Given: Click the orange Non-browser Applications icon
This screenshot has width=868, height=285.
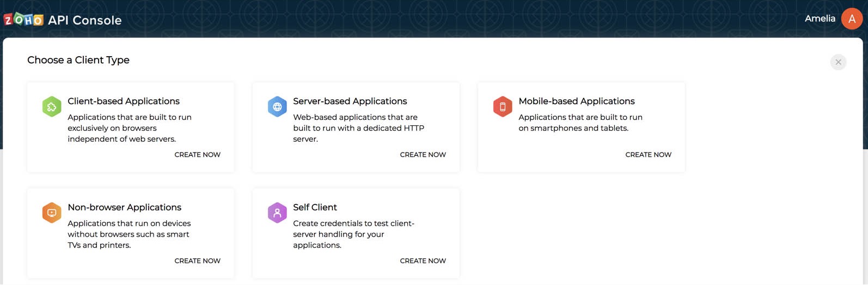Looking at the screenshot, I should point(52,213).
